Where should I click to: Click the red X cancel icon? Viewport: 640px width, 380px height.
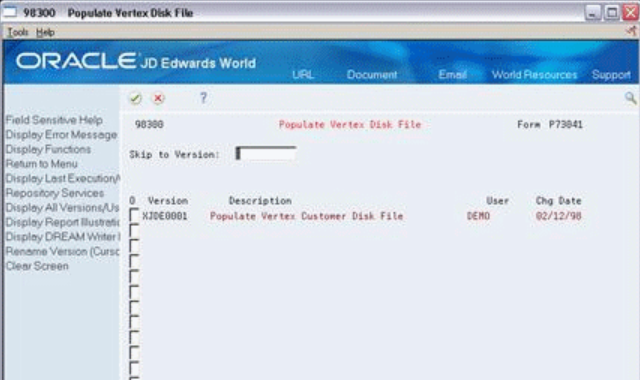click(158, 98)
